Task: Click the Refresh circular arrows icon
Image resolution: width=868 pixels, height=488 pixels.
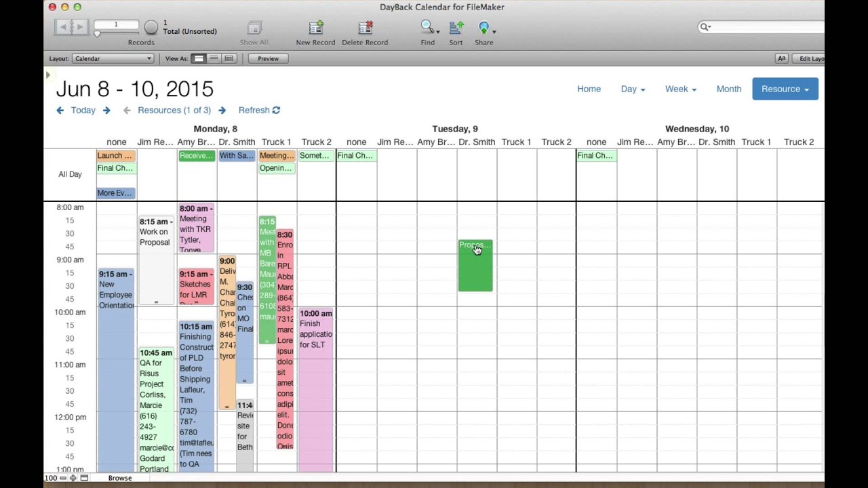Action: [276, 110]
